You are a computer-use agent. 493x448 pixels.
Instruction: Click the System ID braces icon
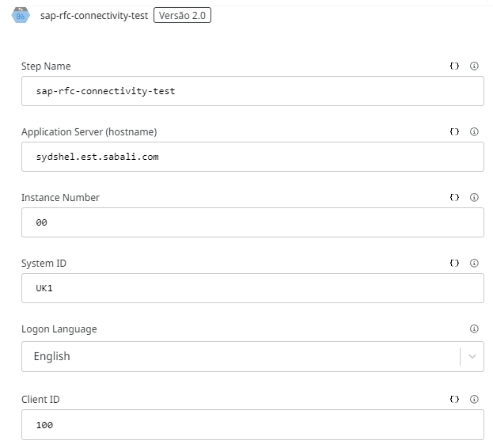tap(454, 264)
